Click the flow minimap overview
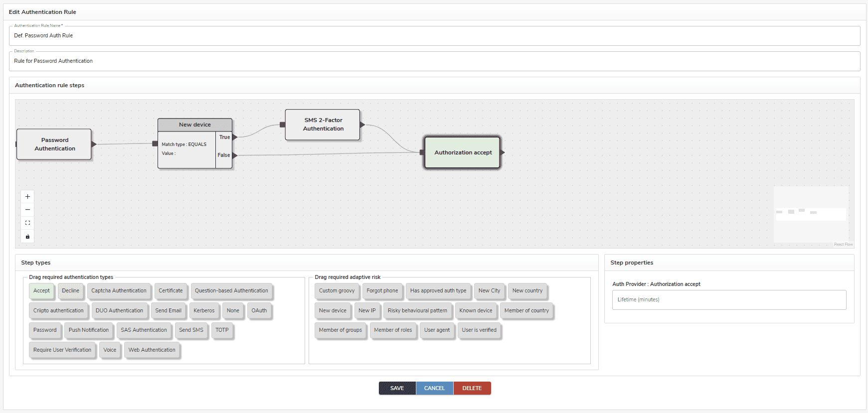868x413 pixels. point(811,214)
